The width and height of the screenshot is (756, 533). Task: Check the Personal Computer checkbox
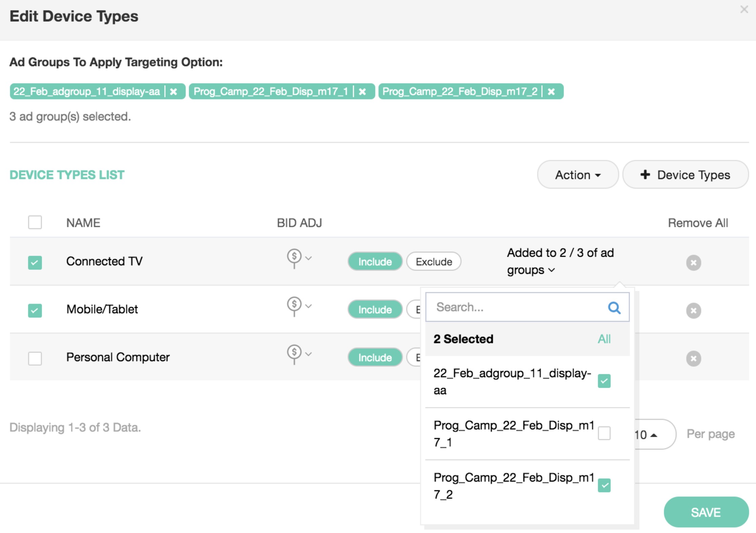click(35, 358)
